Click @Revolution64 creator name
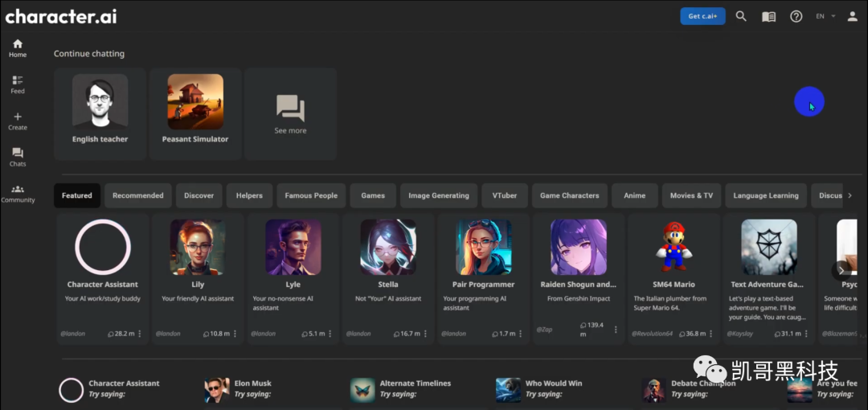Image resolution: width=868 pixels, height=410 pixels. coord(652,334)
